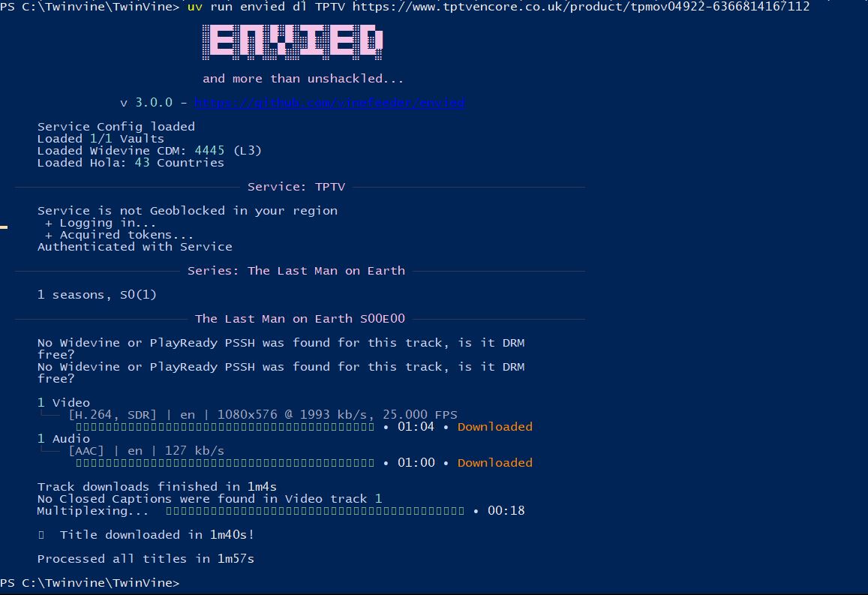Screen dimensions: 868x595
Task: Click the '1 Video' track heading
Action: 64,403
